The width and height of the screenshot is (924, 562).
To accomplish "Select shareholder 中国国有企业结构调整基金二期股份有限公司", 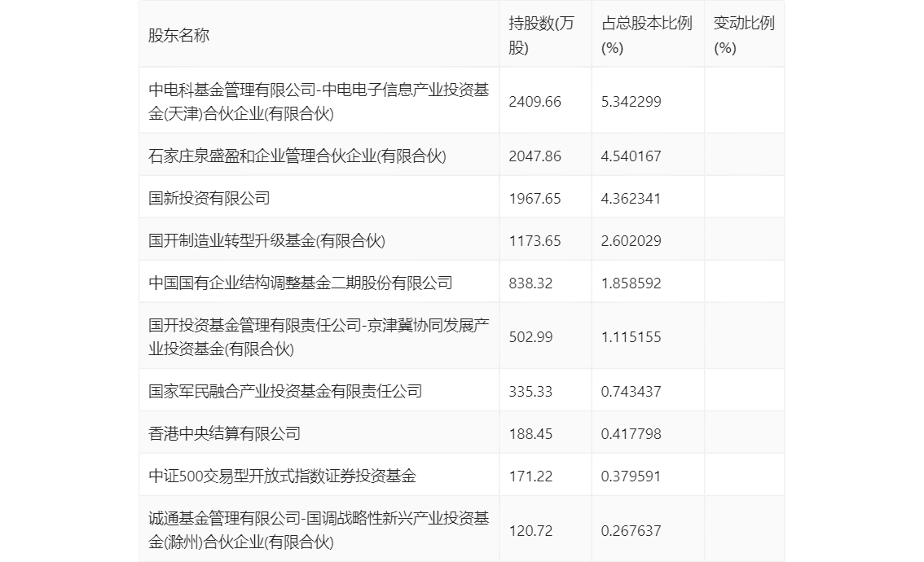I will (x=300, y=283).
